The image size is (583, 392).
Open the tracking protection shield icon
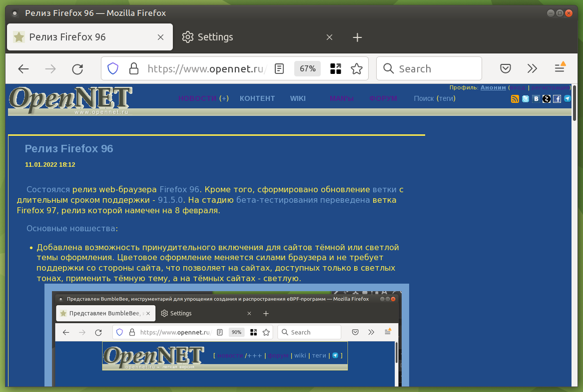(x=113, y=69)
